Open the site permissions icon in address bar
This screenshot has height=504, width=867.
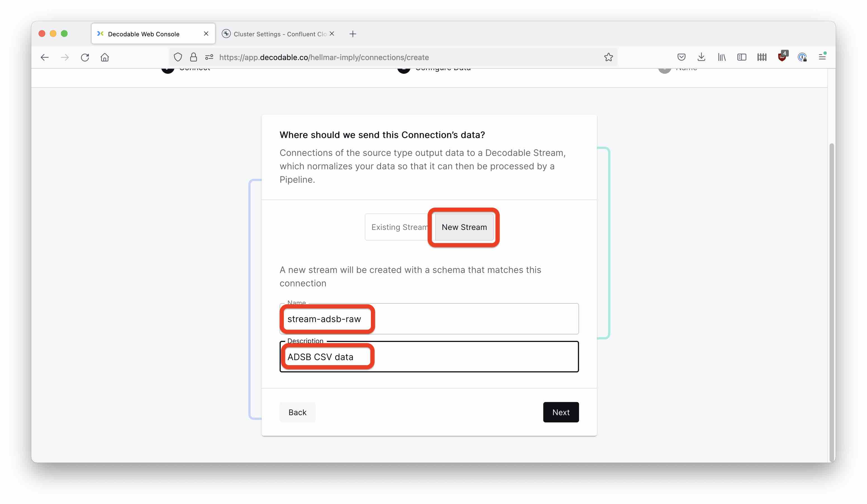[209, 58]
